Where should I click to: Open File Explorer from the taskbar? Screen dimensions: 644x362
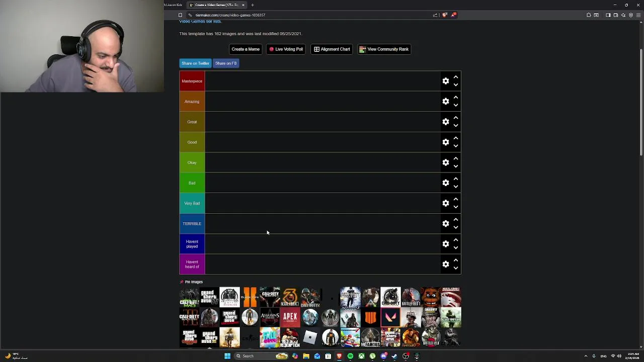tap(306, 356)
